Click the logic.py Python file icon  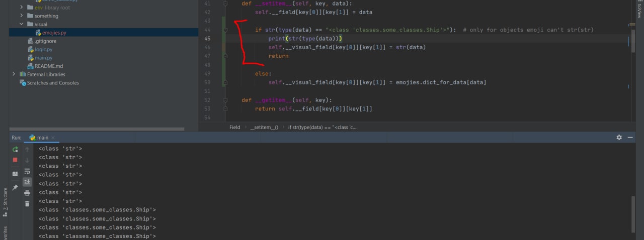[x=30, y=50]
